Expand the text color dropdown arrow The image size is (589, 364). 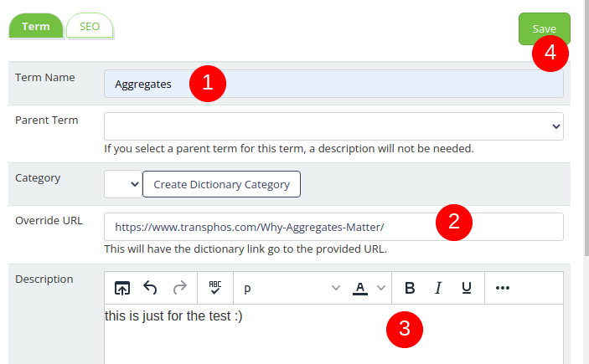(x=381, y=288)
